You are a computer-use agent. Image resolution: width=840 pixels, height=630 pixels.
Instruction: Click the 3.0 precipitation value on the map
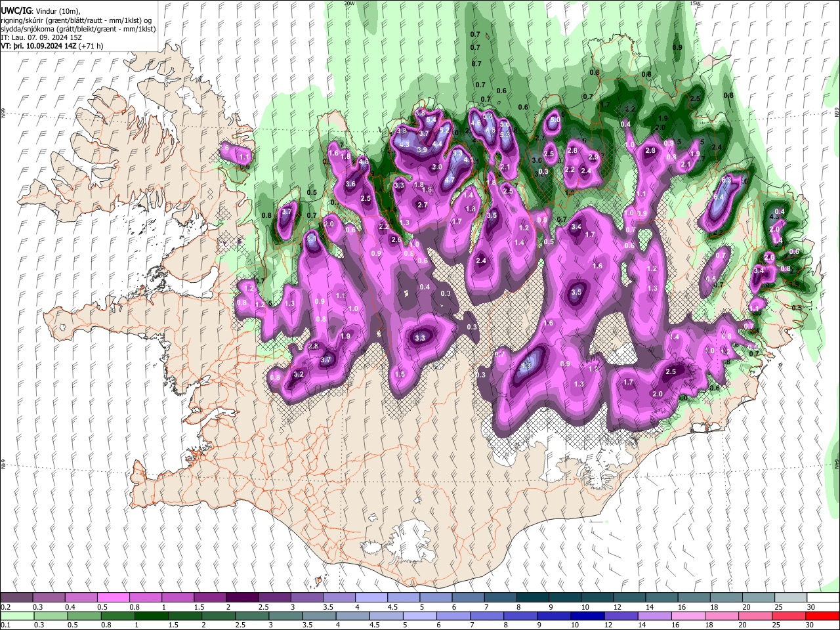pyautogui.click(x=437, y=167)
